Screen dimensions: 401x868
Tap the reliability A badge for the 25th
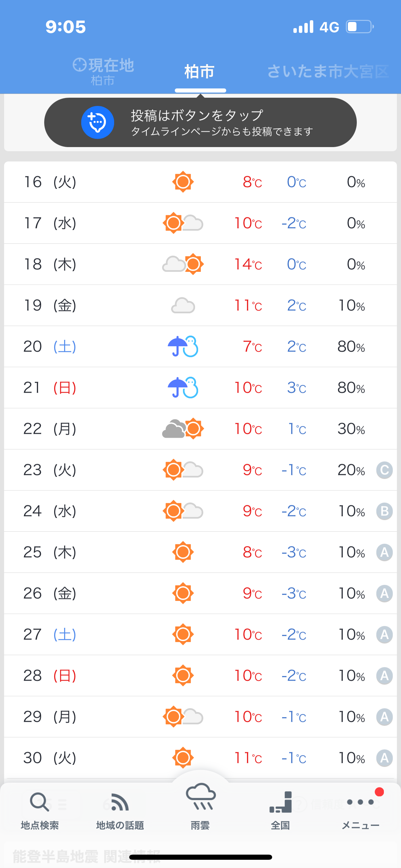click(x=385, y=552)
